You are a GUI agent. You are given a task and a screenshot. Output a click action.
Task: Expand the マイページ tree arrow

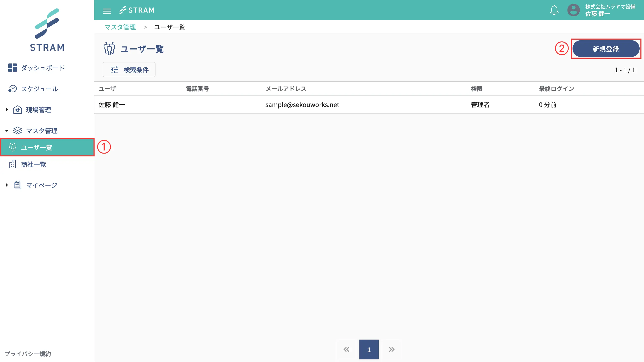(x=7, y=185)
